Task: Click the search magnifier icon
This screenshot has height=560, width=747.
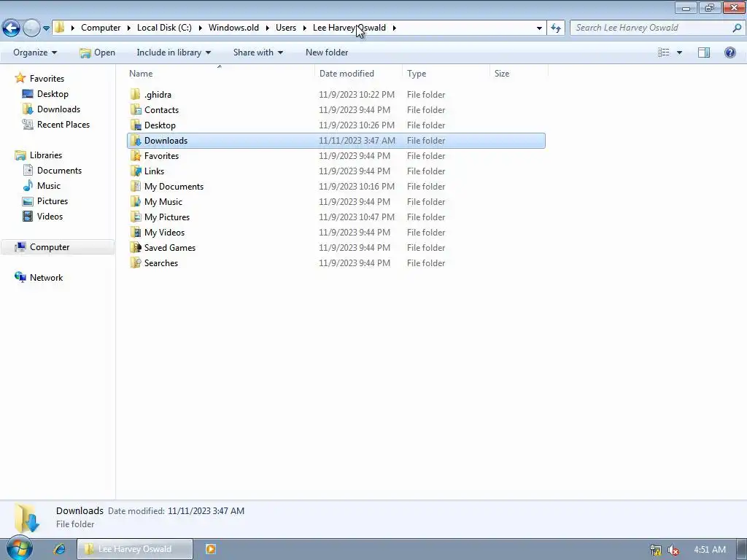Action: point(737,28)
